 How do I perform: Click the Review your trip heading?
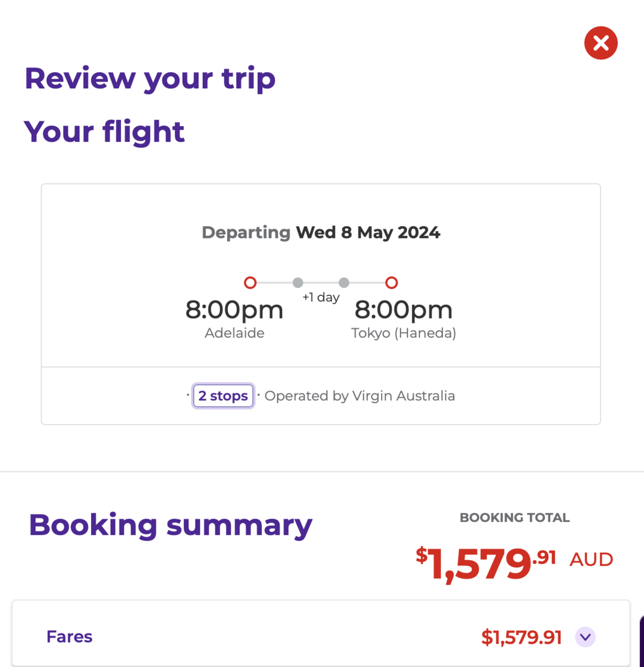(150, 78)
